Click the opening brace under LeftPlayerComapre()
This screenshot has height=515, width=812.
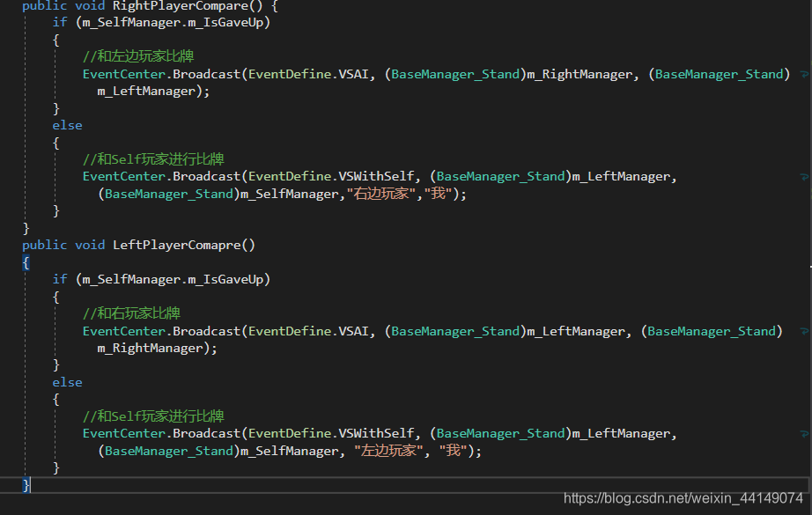pyautogui.click(x=26, y=262)
